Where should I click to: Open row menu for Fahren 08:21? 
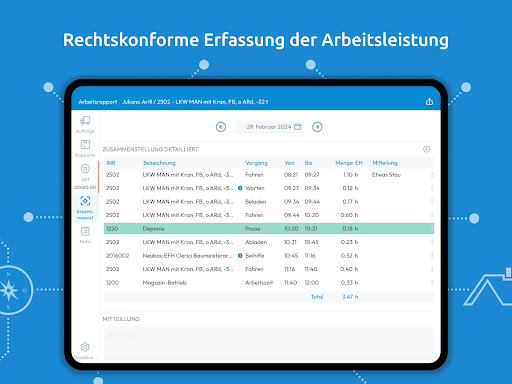click(432, 175)
